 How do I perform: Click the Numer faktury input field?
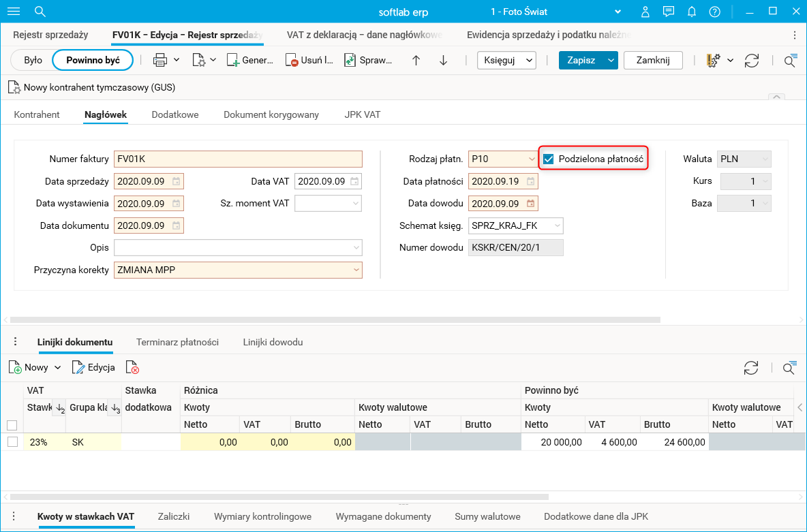pos(238,159)
